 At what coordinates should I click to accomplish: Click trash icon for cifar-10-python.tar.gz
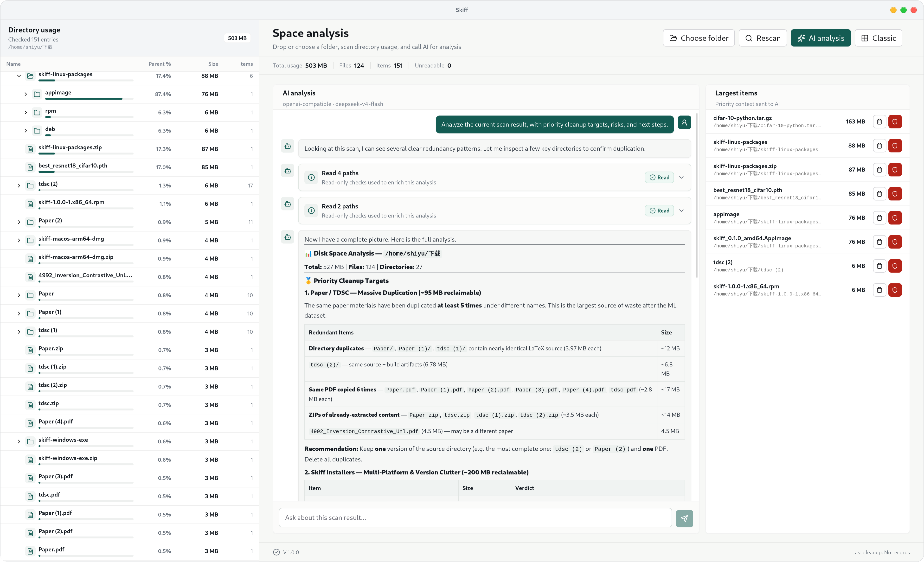879,121
